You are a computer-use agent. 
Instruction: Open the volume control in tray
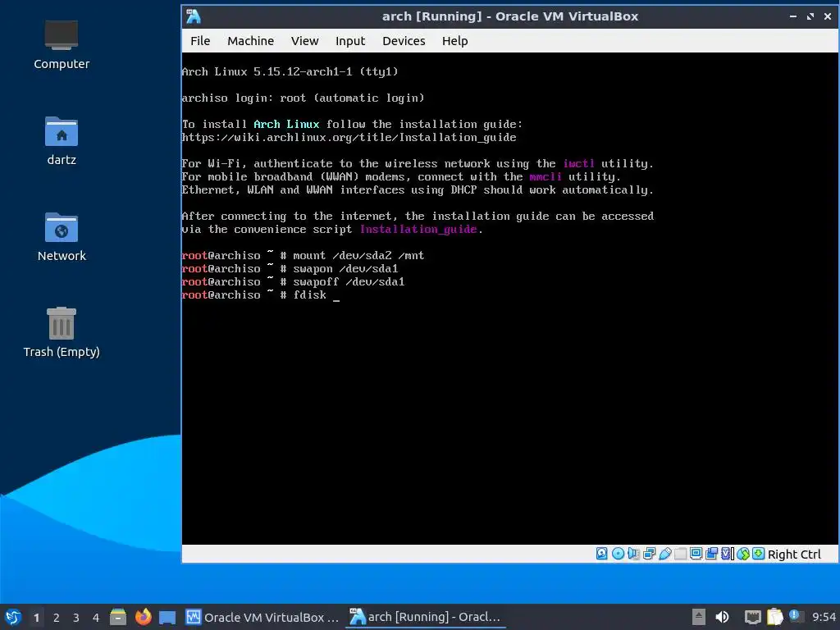[x=722, y=617]
